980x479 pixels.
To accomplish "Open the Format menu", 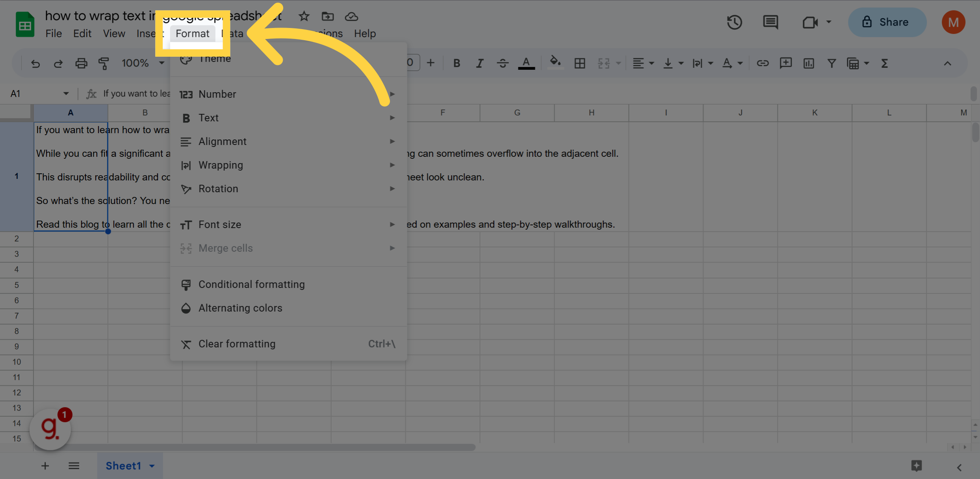I will pos(192,33).
